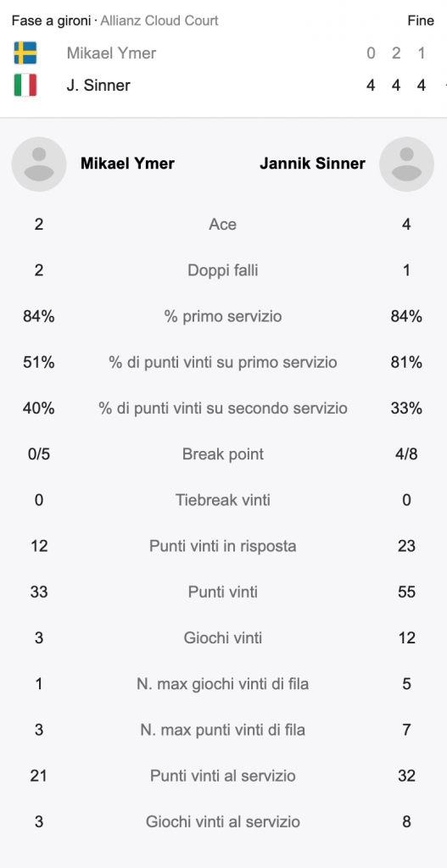Screen dimensions: 447x868
Task: Open Mikael Ymer's profile avatar
Action: pos(39,164)
